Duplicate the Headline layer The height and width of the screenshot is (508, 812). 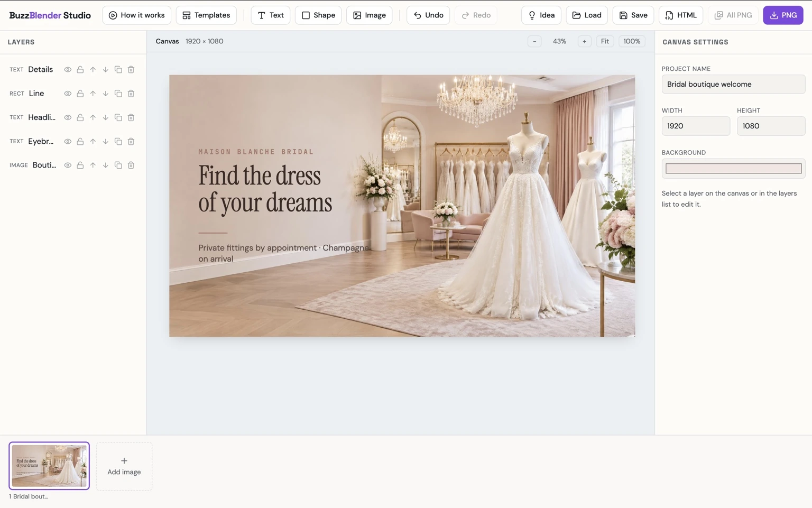point(118,117)
